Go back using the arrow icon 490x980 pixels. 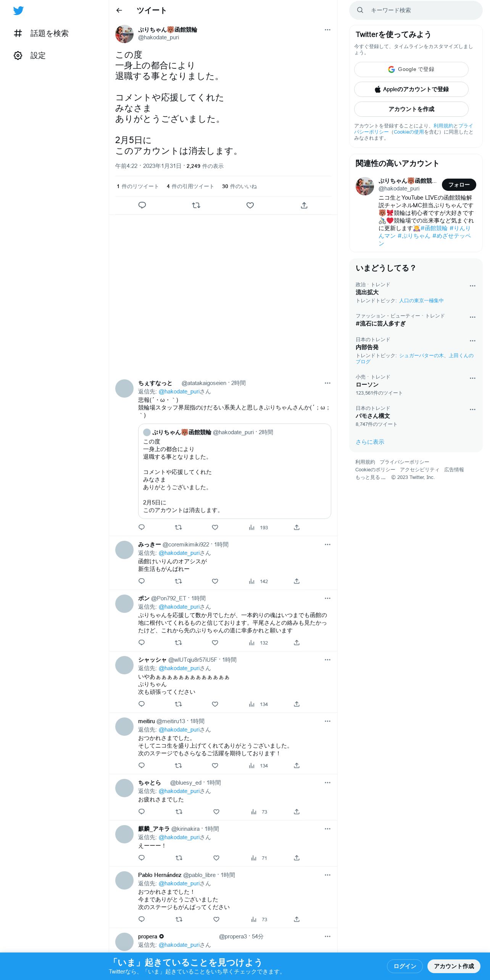tap(119, 10)
